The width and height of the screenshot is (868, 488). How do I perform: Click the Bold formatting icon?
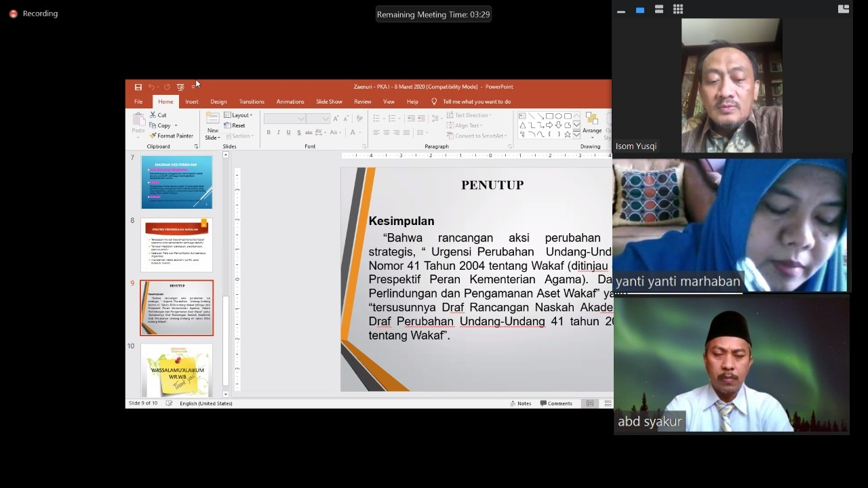point(268,132)
